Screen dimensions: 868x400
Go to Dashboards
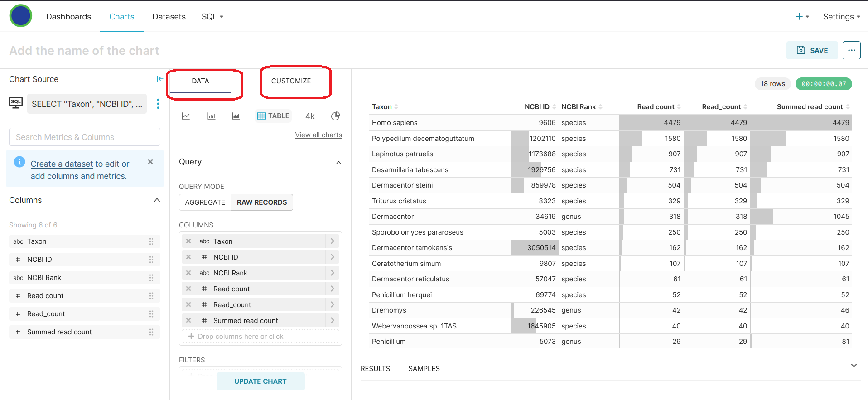click(x=68, y=17)
